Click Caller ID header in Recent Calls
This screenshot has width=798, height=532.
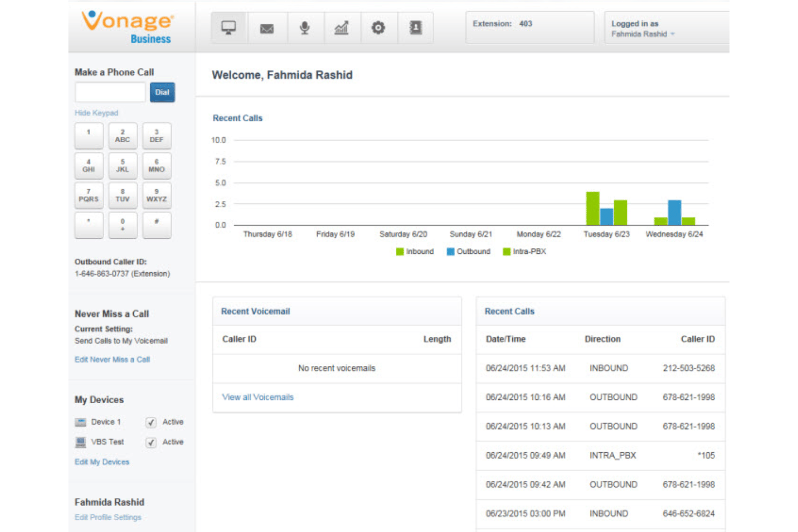[x=698, y=339]
